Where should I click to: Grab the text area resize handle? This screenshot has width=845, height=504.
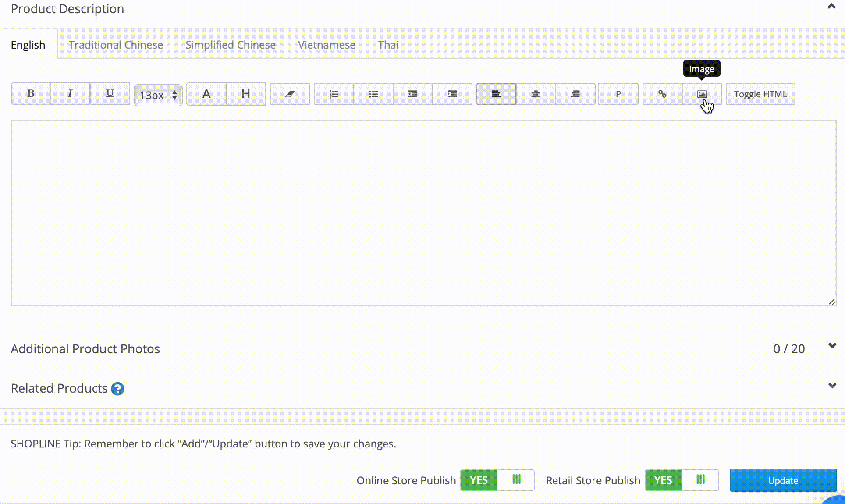(x=832, y=302)
